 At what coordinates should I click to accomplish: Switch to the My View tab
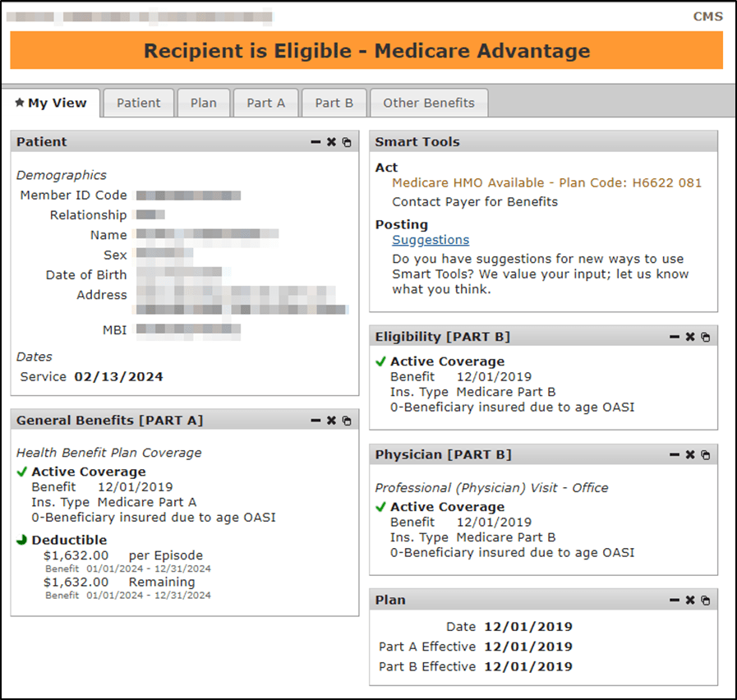(51, 103)
